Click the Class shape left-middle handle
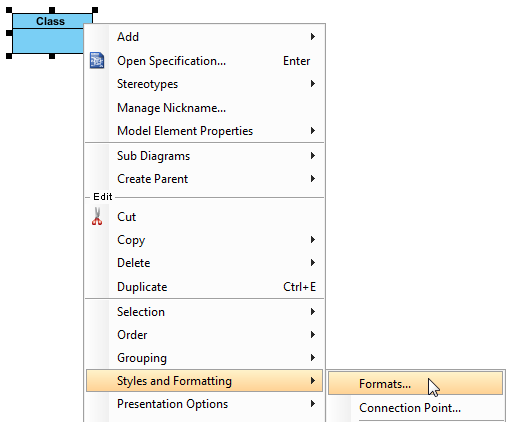The height and width of the screenshot is (422, 507). click(9, 33)
